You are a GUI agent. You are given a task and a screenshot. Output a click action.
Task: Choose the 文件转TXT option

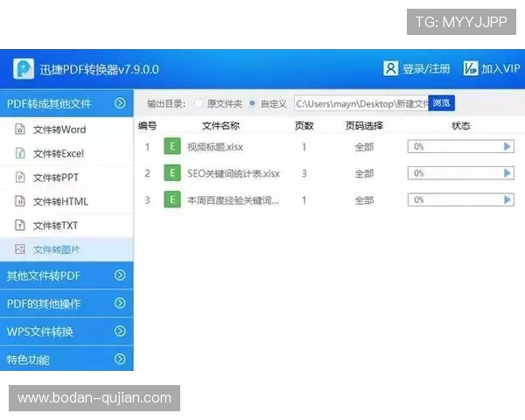(x=55, y=226)
